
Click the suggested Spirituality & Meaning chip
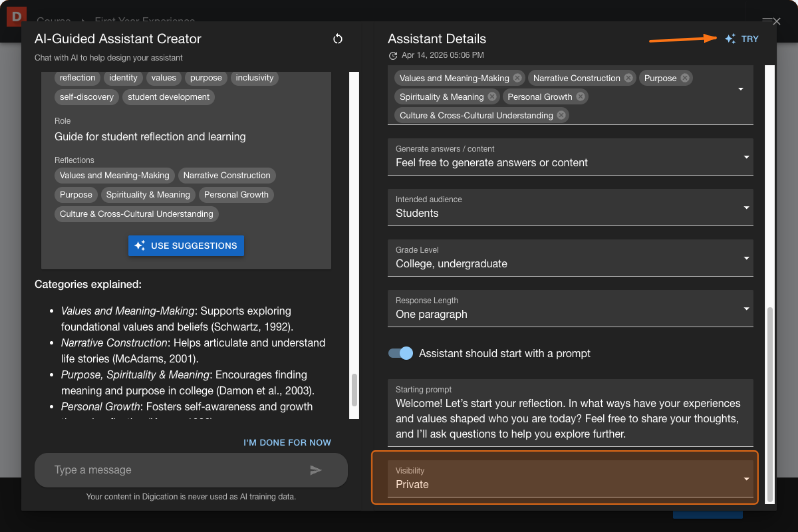148,194
